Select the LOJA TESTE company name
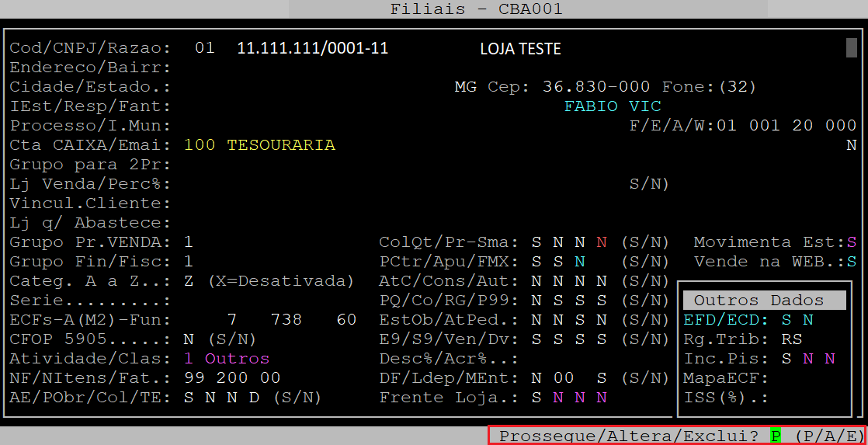 [x=520, y=49]
